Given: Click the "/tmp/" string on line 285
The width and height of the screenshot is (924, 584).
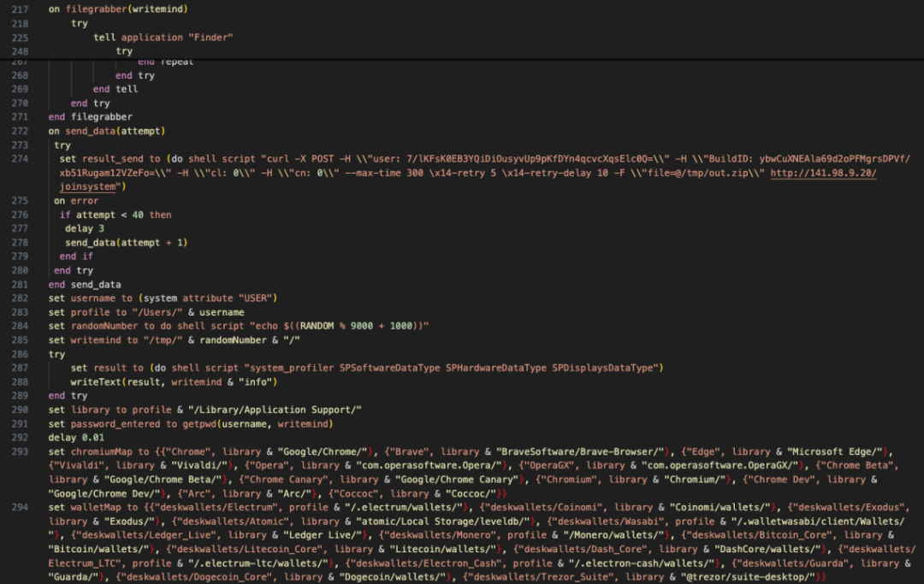Looking at the screenshot, I should pyautogui.click(x=163, y=339).
